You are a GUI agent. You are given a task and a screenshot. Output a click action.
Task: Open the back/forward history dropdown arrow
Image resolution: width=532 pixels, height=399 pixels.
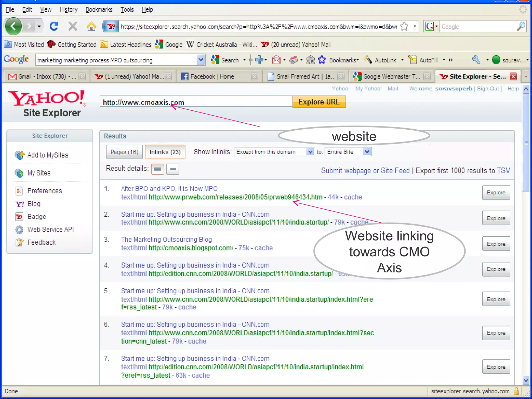coord(39,26)
